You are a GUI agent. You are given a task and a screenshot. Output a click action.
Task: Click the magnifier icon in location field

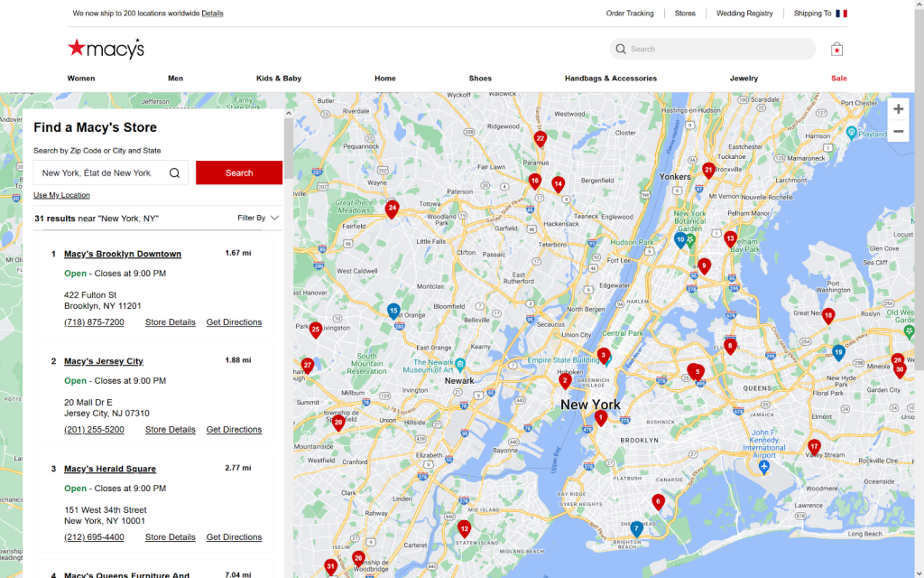click(x=175, y=173)
